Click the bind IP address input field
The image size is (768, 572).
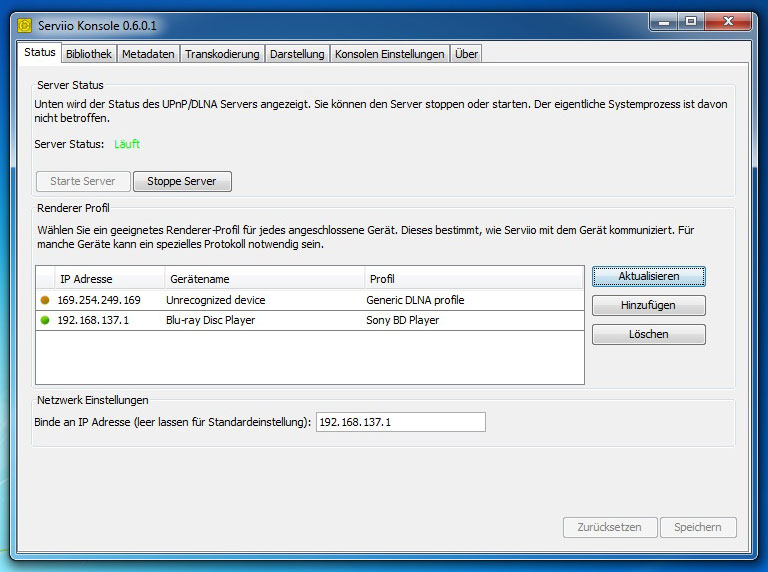tap(400, 422)
